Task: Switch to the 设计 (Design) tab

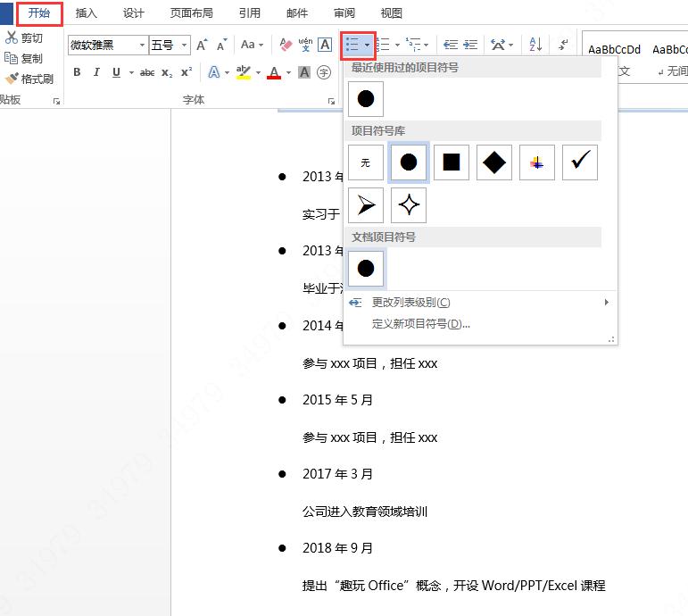Action: click(133, 13)
